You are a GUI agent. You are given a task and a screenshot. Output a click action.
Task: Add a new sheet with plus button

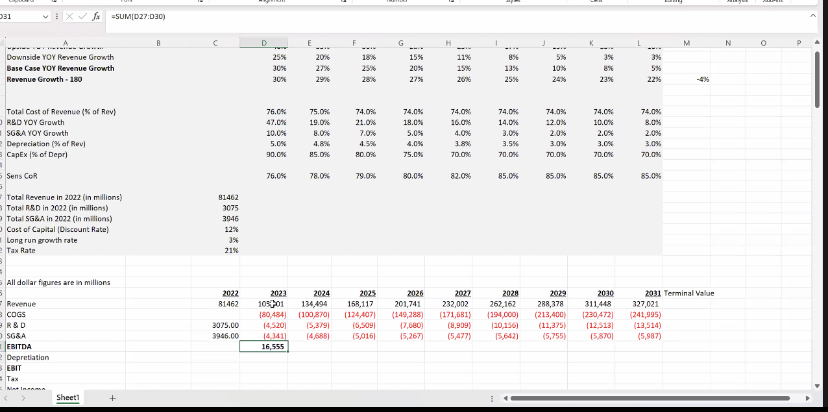(112, 398)
